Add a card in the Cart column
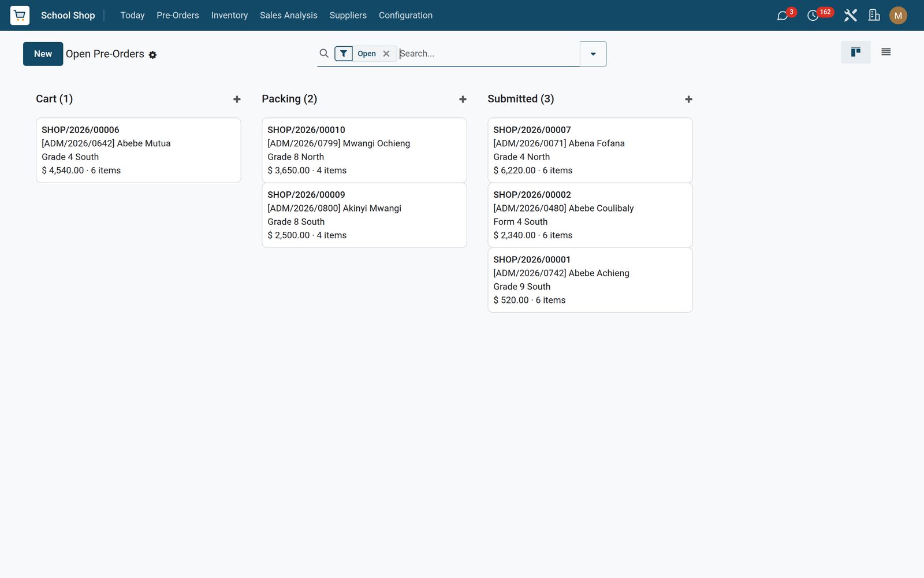 point(237,99)
